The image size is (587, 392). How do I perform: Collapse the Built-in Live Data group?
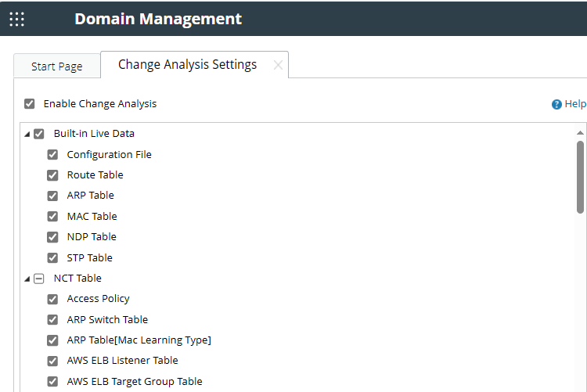27,134
